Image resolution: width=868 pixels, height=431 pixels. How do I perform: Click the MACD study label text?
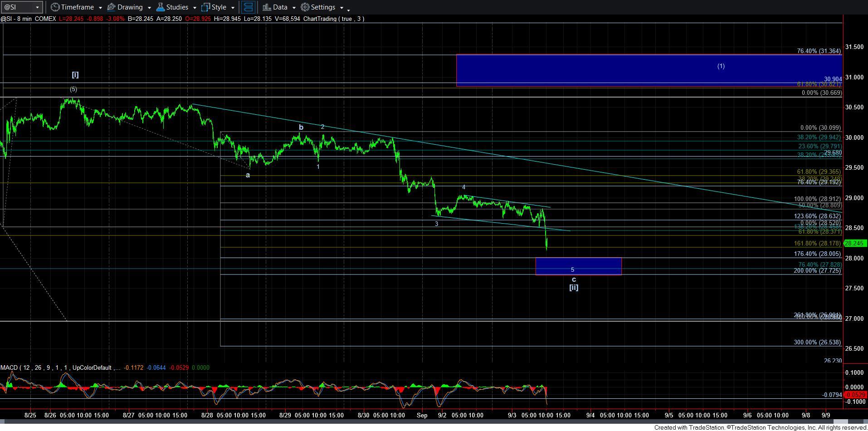click(60, 367)
